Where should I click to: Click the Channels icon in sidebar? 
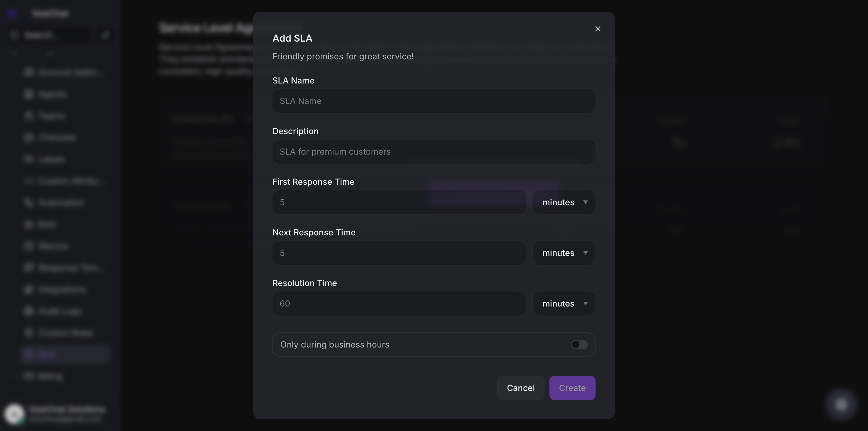point(29,137)
